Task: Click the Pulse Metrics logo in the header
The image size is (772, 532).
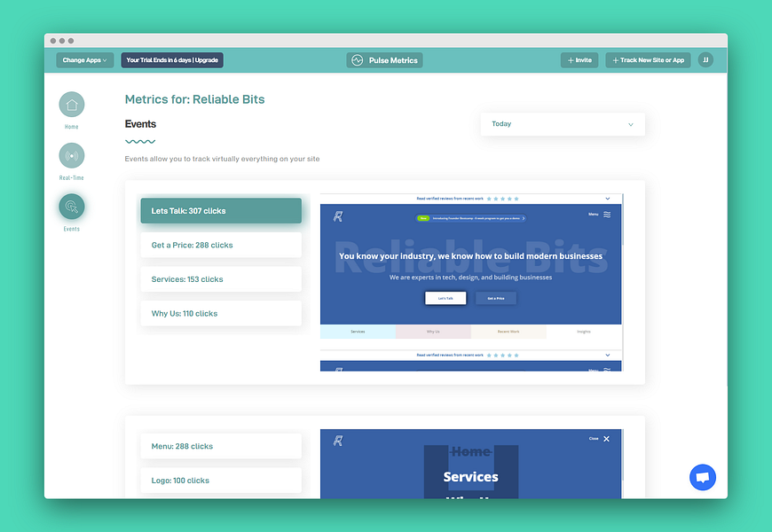Action: pyautogui.click(x=384, y=59)
